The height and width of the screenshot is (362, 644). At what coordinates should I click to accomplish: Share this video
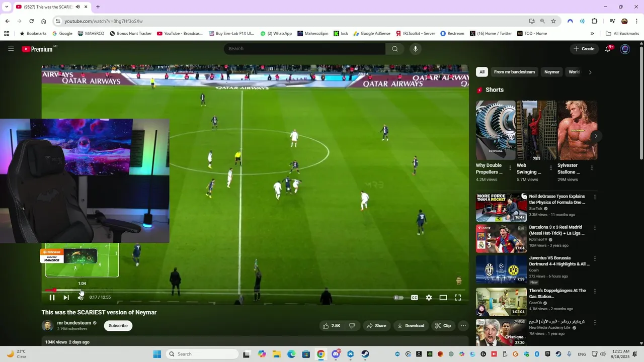[376, 326]
